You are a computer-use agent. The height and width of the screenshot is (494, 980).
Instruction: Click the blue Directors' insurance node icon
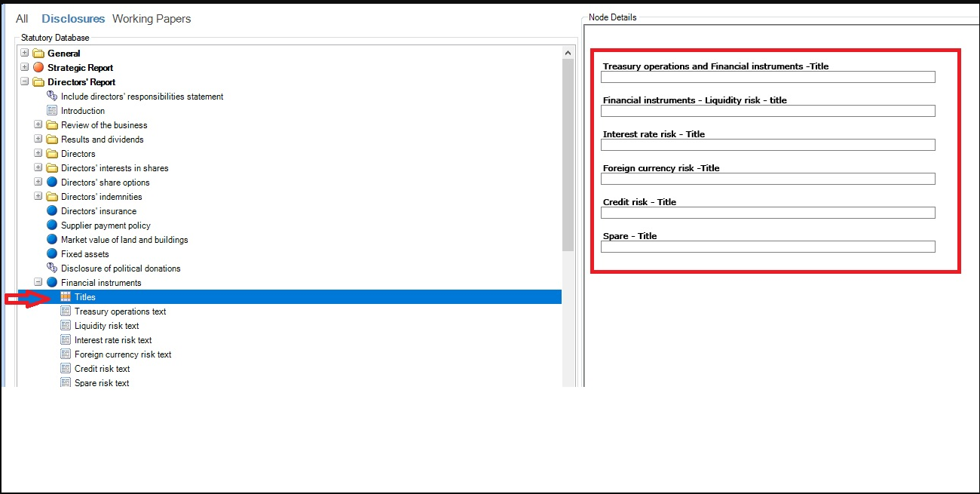point(52,211)
